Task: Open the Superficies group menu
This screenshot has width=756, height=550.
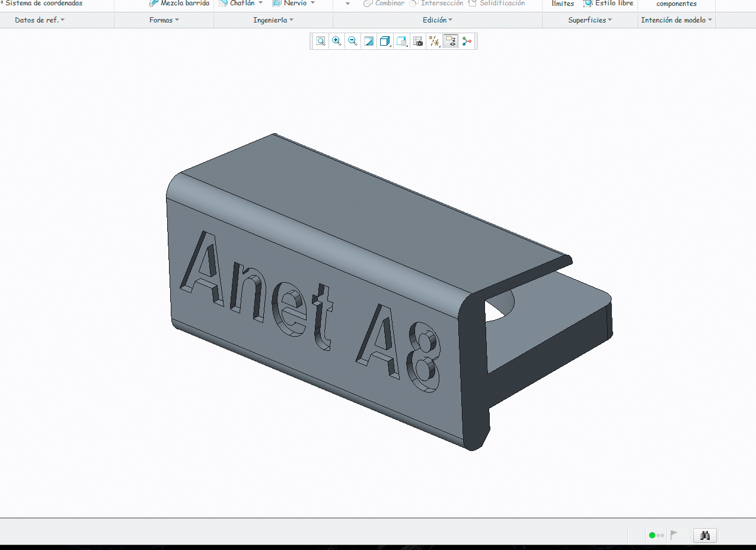Action: [590, 20]
